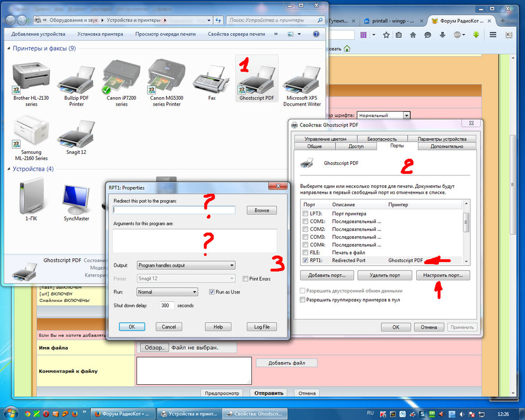Click the volume speaker tray icon

[462, 414]
